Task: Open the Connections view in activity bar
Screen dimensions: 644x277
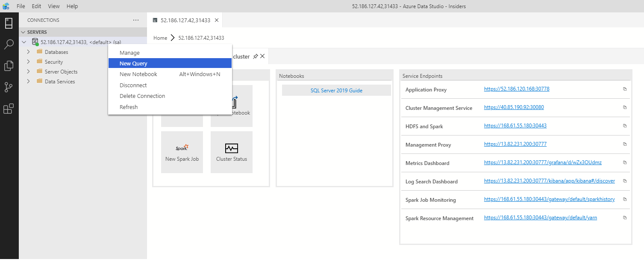Action: pos(9,23)
